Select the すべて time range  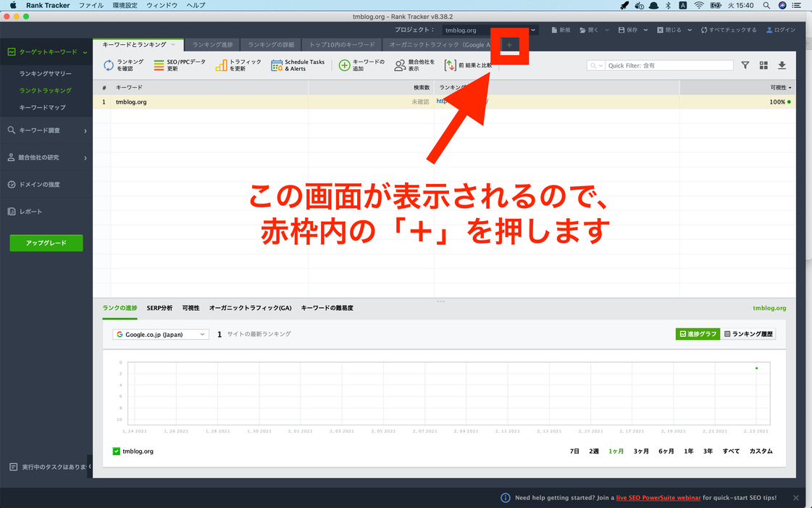pos(731,451)
